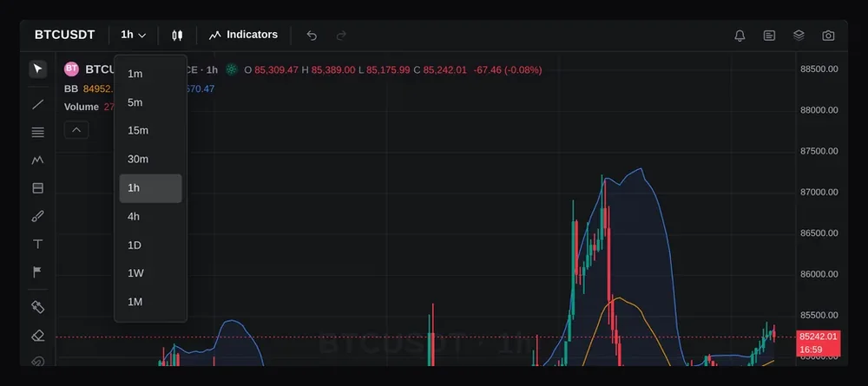Screen dimensions: 868x386
Task: Select the brush drawing tool
Action: pos(37,216)
